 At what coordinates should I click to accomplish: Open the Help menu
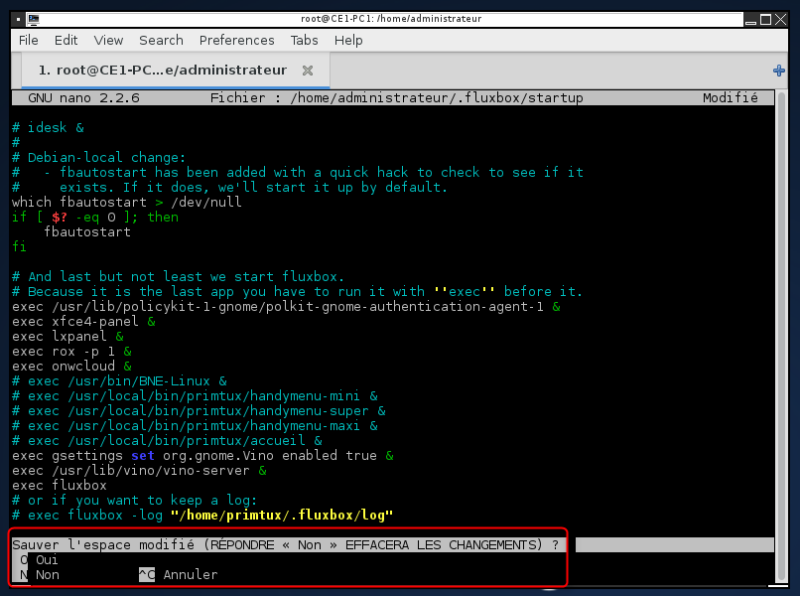tap(348, 40)
